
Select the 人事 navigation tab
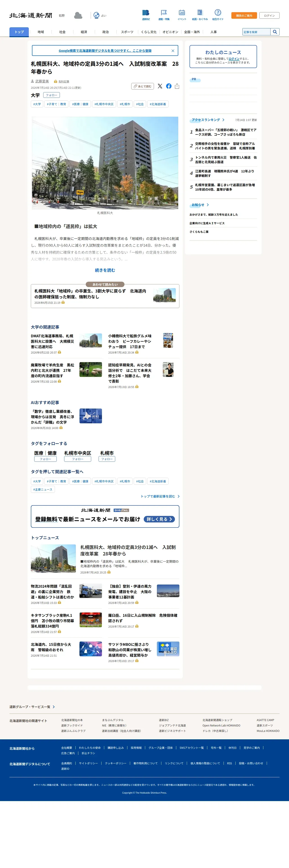click(213, 32)
